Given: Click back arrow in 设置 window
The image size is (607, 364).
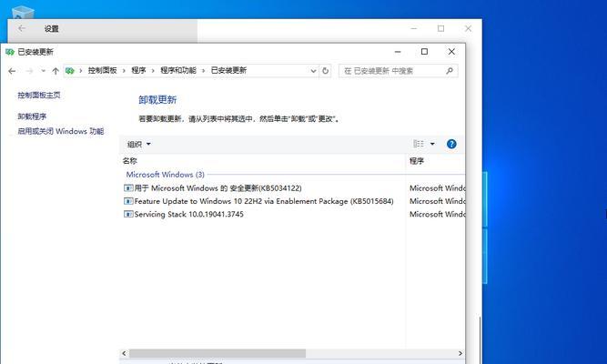Looking at the screenshot, I should coord(22,28).
